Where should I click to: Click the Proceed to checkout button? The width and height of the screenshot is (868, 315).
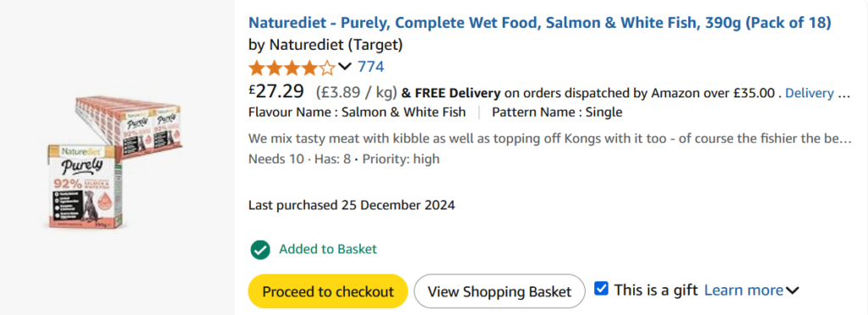coord(328,291)
